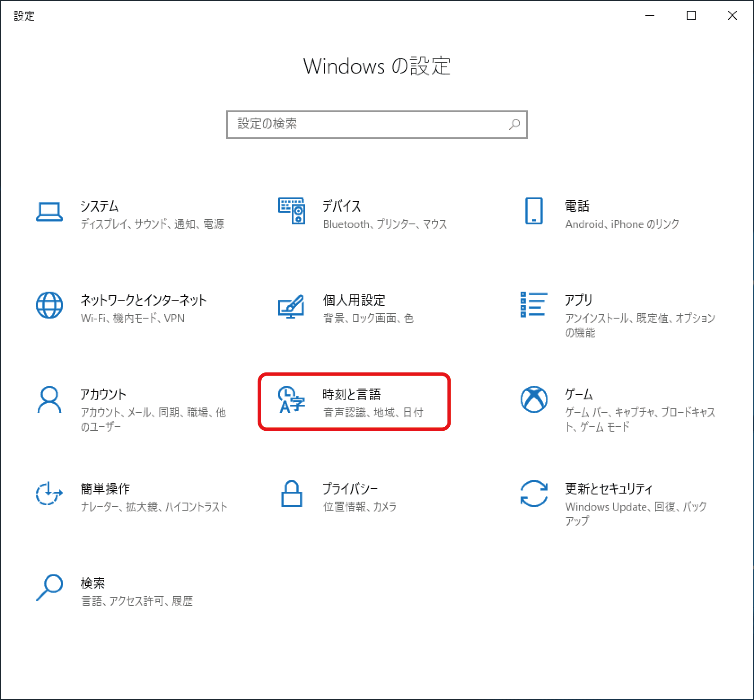Minimize the 設定 window

click(x=650, y=16)
